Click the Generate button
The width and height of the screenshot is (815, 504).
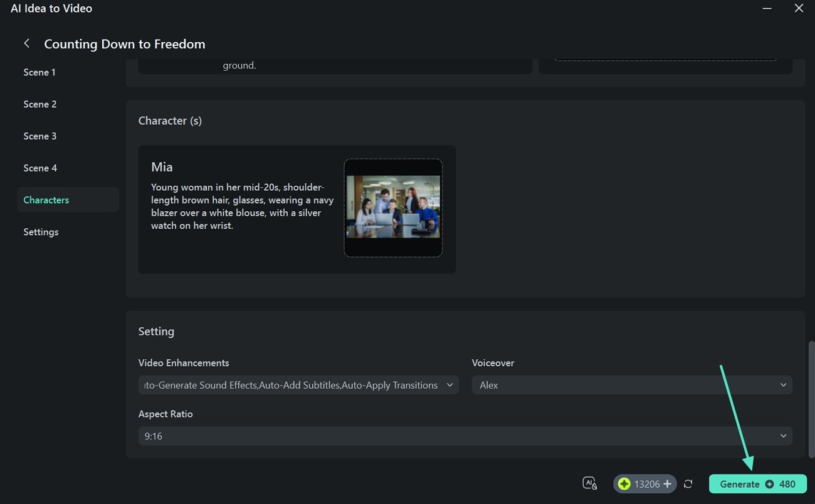(x=739, y=483)
